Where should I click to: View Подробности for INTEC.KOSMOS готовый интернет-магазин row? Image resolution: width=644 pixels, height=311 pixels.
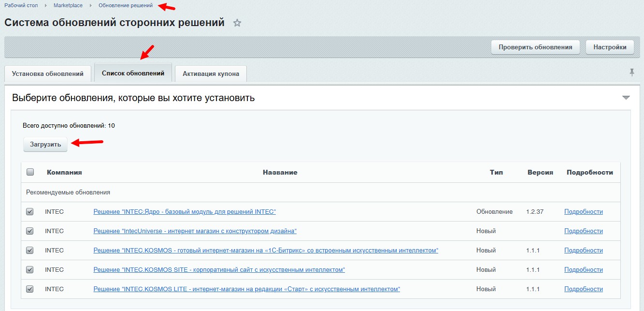[x=584, y=250]
